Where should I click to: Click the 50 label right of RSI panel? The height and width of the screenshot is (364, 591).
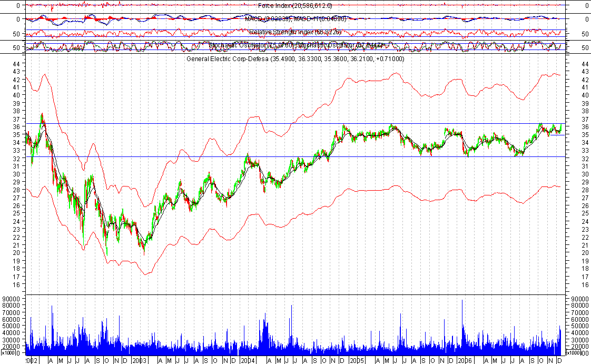pos(585,34)
